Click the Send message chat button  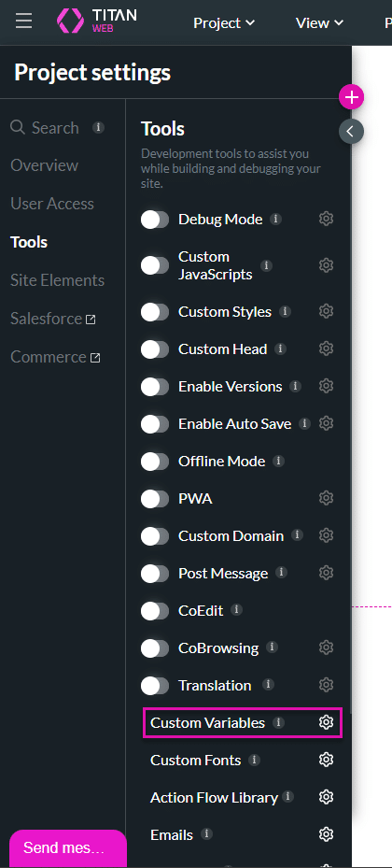[67, 848]
